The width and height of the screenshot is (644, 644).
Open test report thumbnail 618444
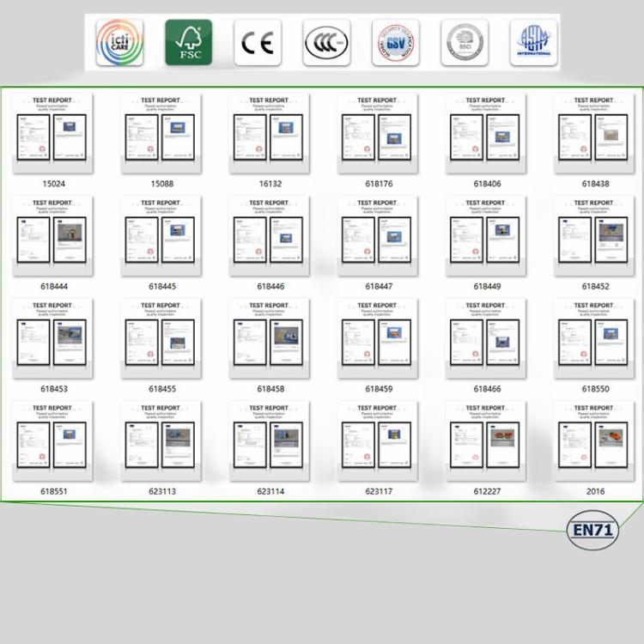click(x=53, y=236)
